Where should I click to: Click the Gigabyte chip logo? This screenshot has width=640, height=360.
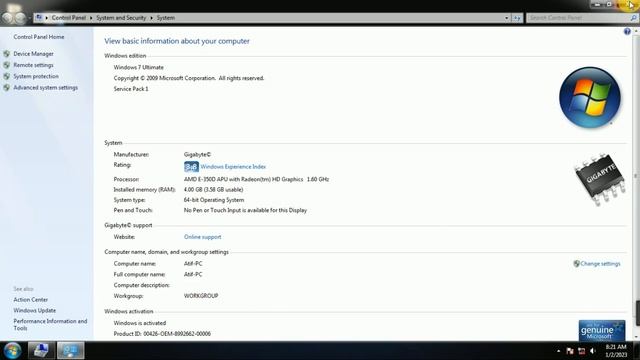click(600, 179)
